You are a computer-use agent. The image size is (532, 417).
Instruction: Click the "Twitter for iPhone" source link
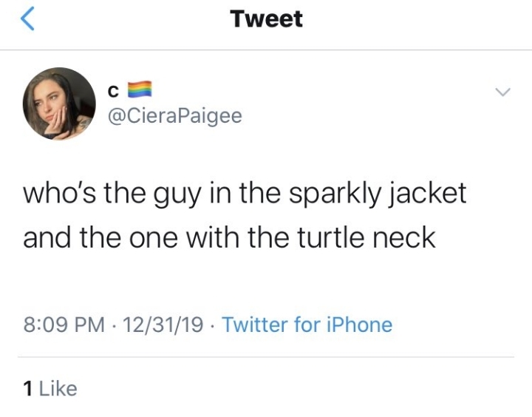click(x=307, y=324)
